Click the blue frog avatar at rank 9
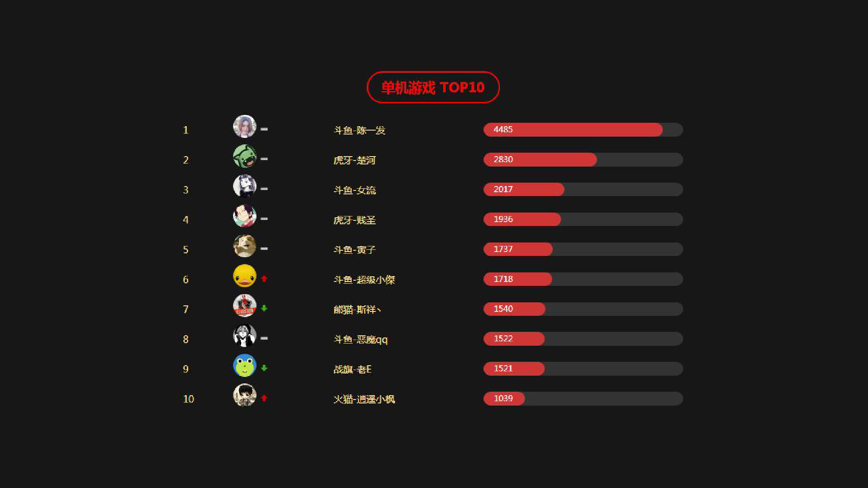 pyautogui.click(x=245, y=366)
